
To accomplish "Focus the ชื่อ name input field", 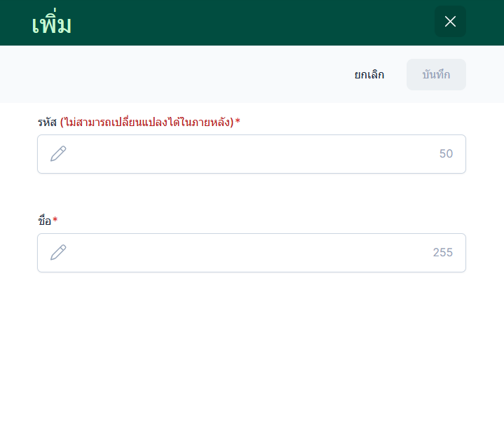I will coord(252,253).
